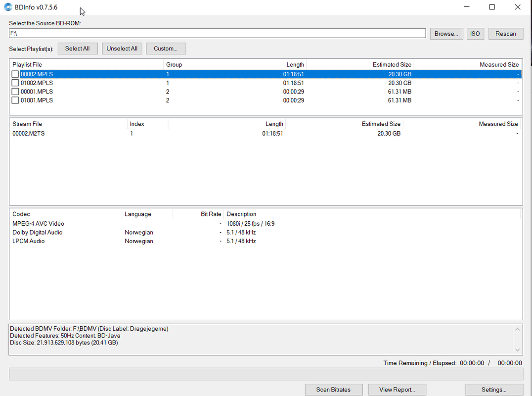Sort playlists by Estimated Size header
Image resolution: width=532 pixels, height=396 pixels.
tap(360, 64)
